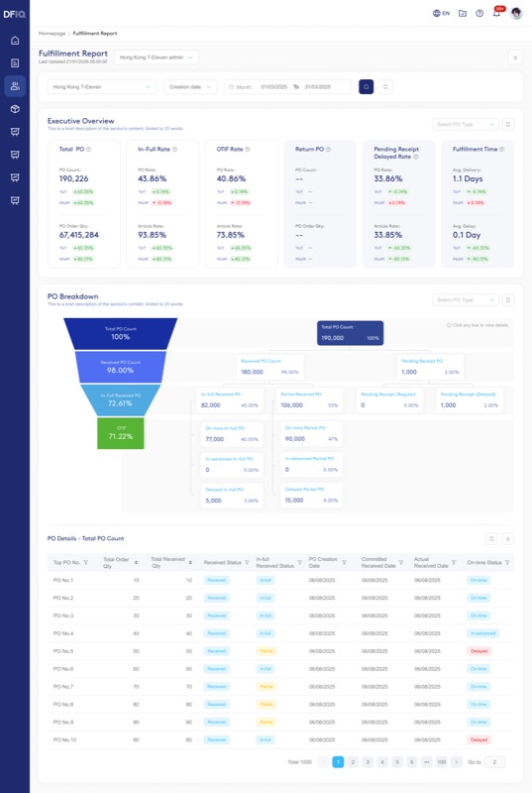Click the DFIQ logo
The image size is (532, 793).
14,14
